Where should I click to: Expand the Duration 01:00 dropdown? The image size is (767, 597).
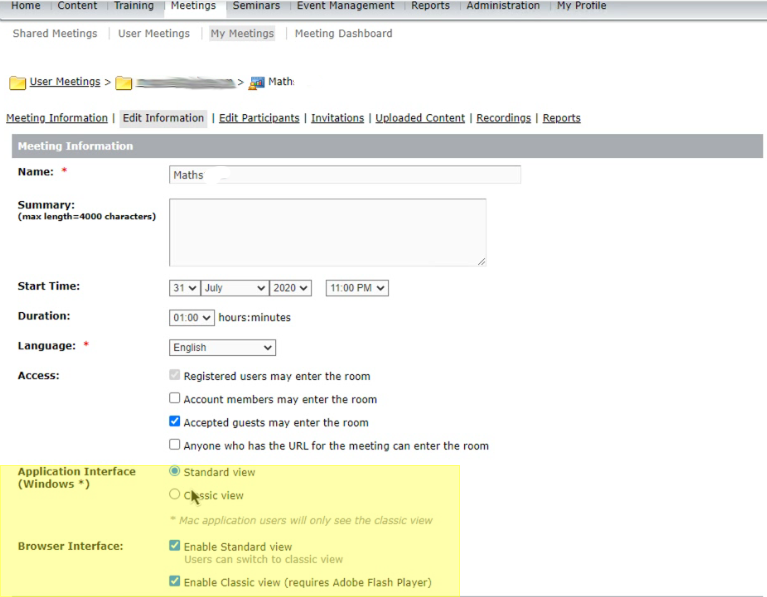pyautogui.click(x=192, y=318)
